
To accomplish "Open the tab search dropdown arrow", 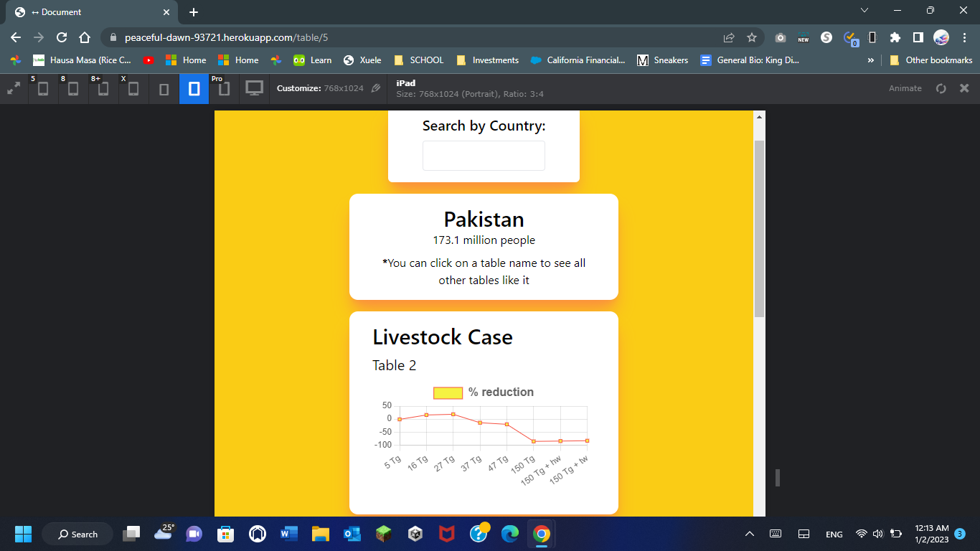I will [x=864, y=10].
